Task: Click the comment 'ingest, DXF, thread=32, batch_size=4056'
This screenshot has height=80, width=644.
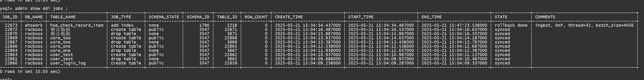Action: click(584, 25)
